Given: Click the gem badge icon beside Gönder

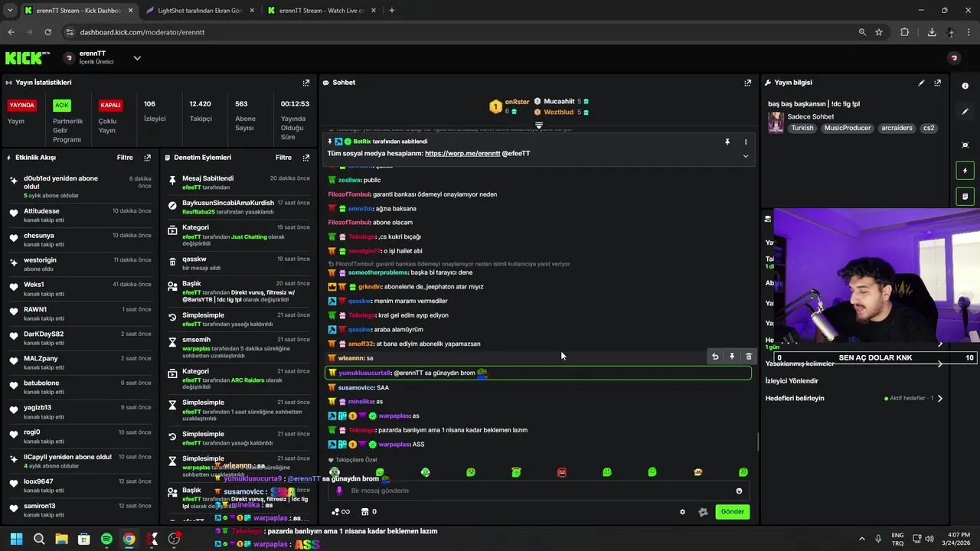Looking at the screenshot, I should point(703,512).
